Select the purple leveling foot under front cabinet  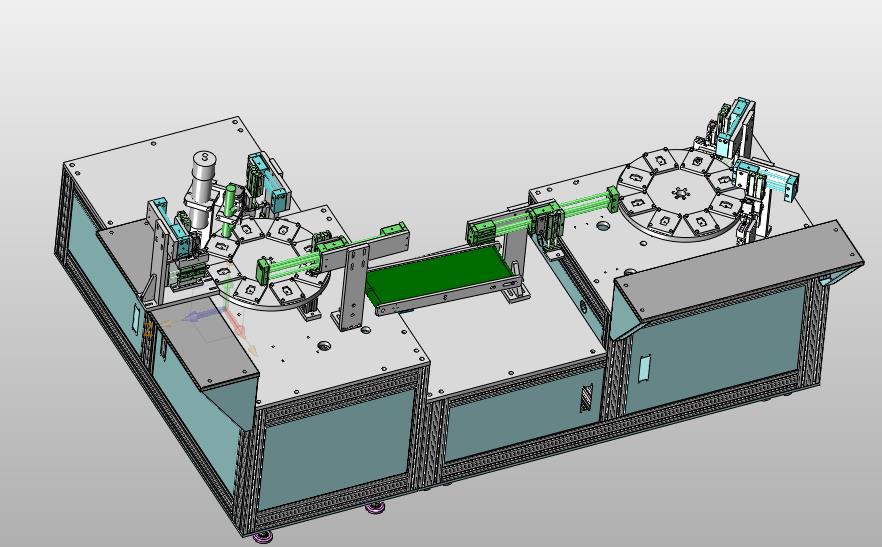tap(375, 508)
